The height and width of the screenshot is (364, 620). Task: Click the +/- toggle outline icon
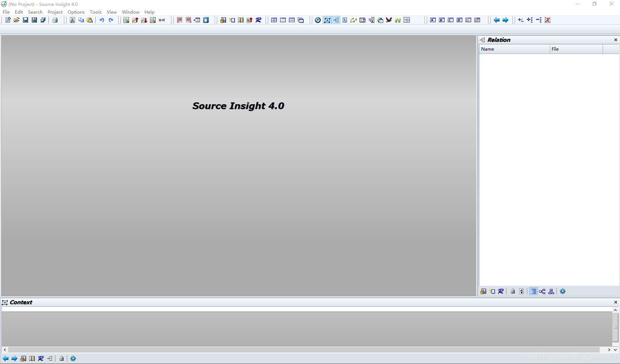pyautogui.click(x=521, y=20)
